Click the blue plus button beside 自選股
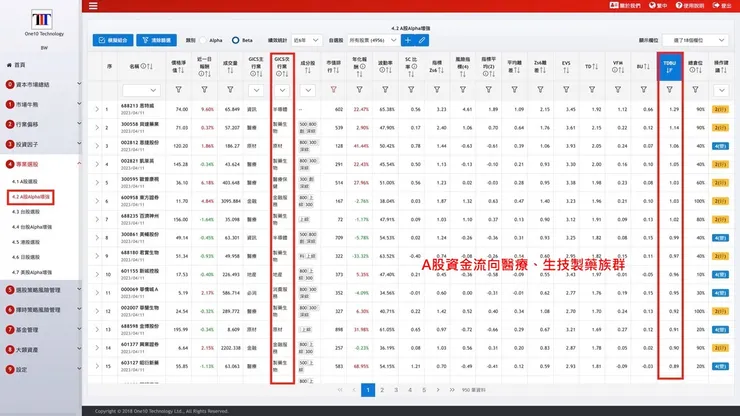740x416 pixels. click(408, 40)
